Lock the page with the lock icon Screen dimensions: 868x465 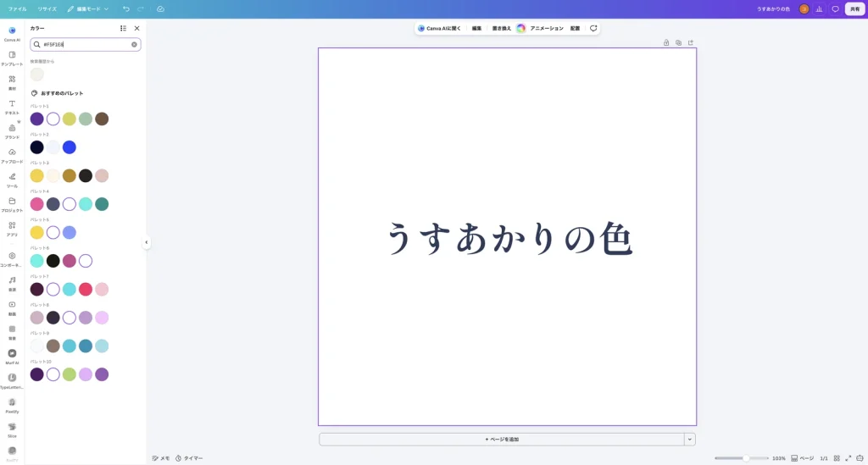tap(666, 42)
